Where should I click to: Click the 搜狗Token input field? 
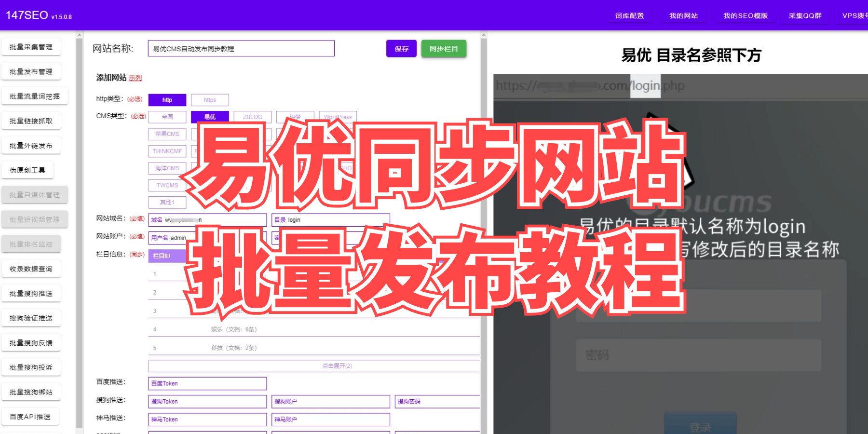(x=207, y=401)
